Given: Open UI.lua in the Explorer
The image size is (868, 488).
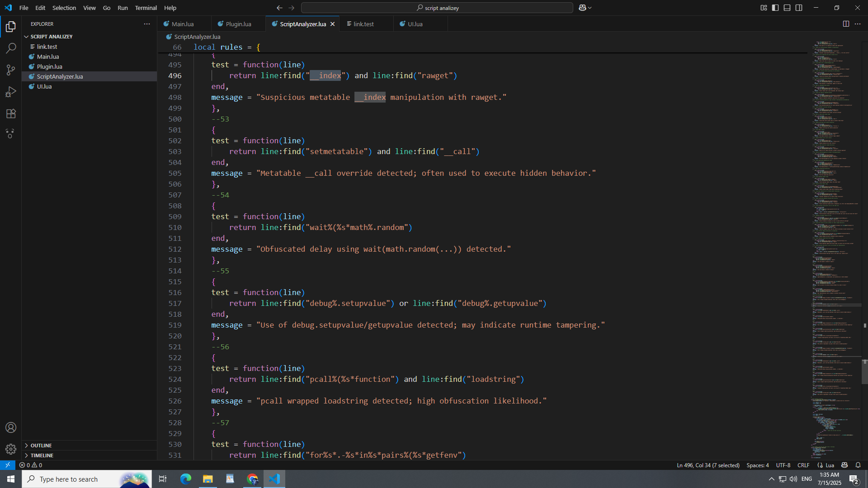Looking at the screenshot, I should click(x=44, y=86).
